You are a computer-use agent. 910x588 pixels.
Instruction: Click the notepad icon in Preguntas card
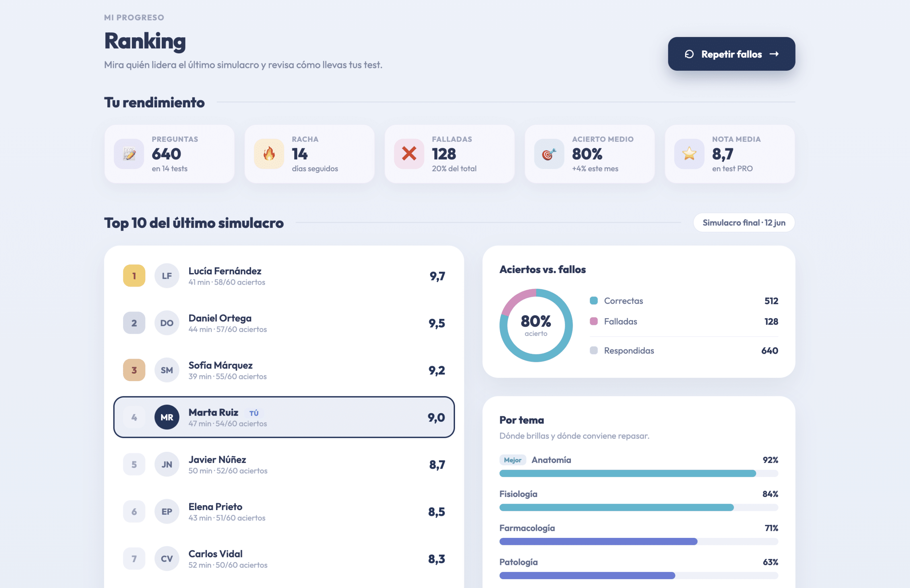click(x=129, y=154)
